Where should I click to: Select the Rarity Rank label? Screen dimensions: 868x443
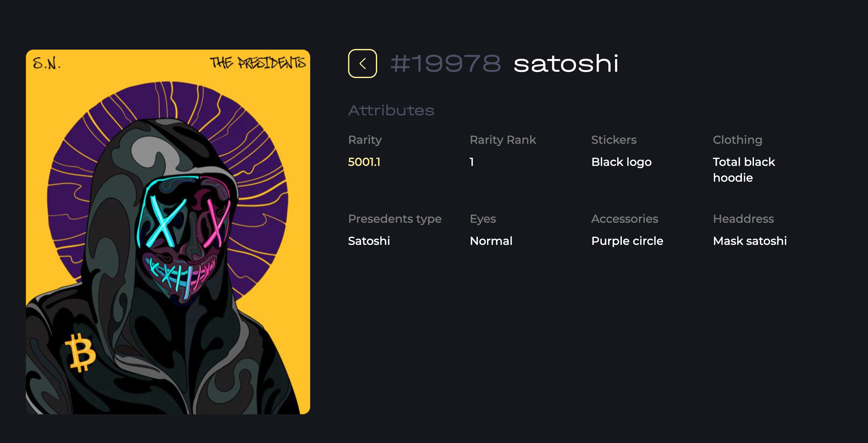(x=503, y=140)
